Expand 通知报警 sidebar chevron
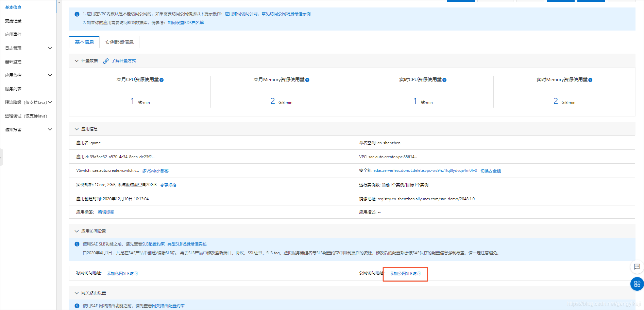Image resolution: width=644 pixels, height=310 pixels. (50, 129)
